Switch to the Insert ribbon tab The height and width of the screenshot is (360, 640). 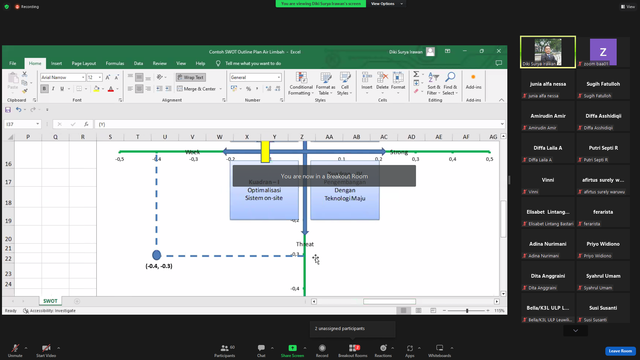point(56,63)
